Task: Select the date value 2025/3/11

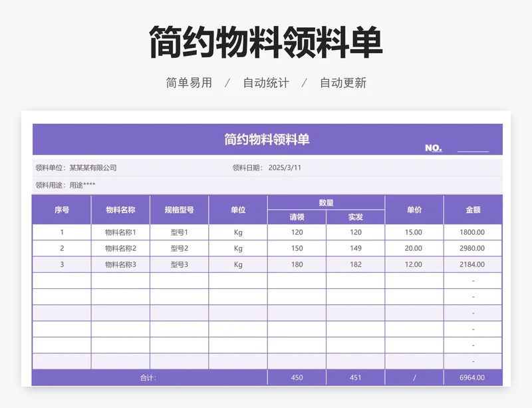Action: coord(285,168)
